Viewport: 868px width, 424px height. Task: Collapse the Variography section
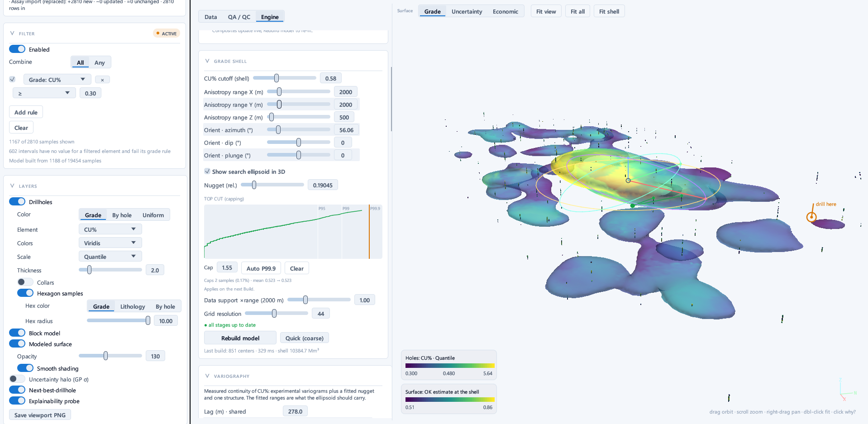click(x=207, y=376)
